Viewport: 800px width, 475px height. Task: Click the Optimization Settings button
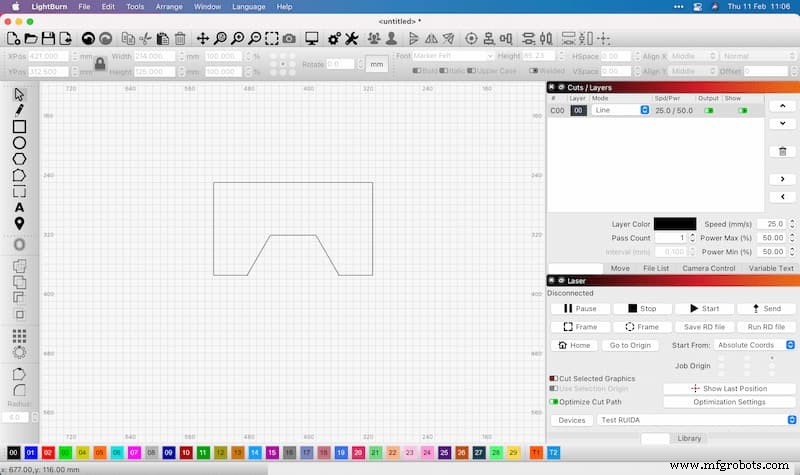tap(729, 402)
